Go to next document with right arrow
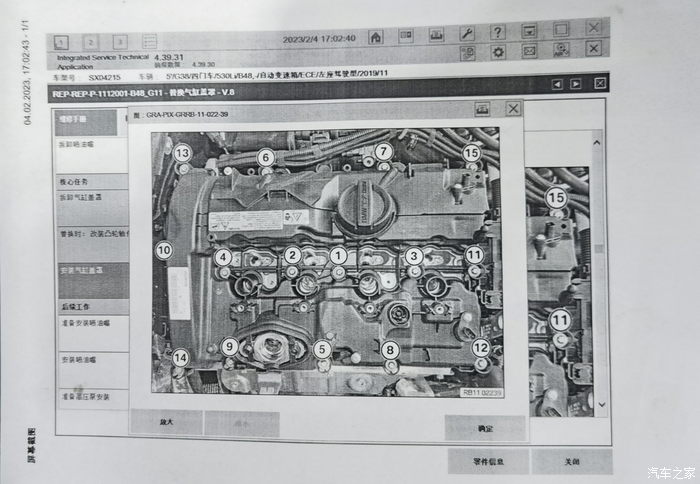 575,84
